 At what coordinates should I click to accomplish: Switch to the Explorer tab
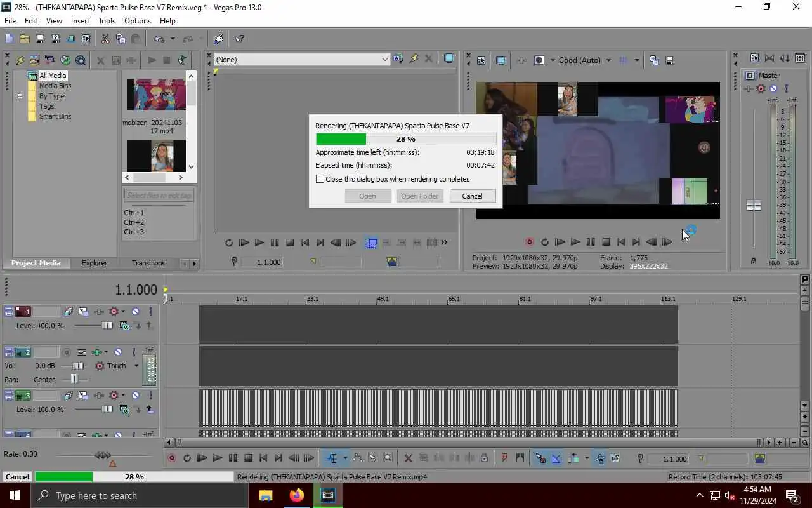(x=94, y=263)
